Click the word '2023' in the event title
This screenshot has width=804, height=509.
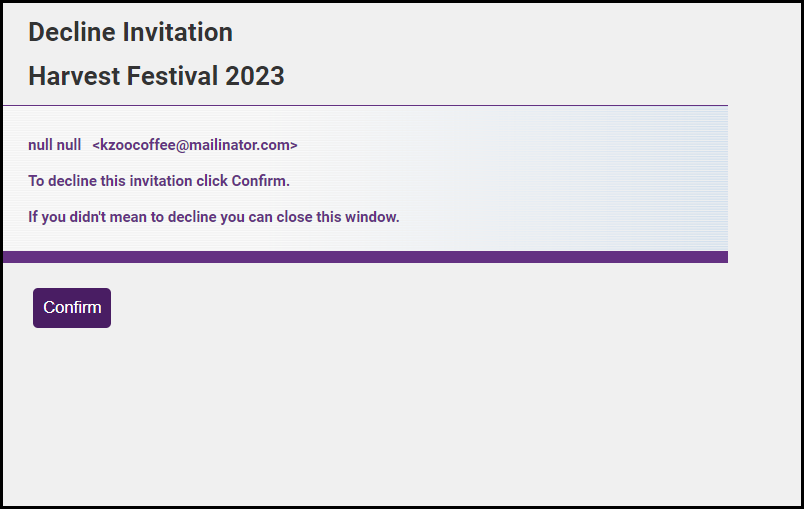tap(256, 76)
